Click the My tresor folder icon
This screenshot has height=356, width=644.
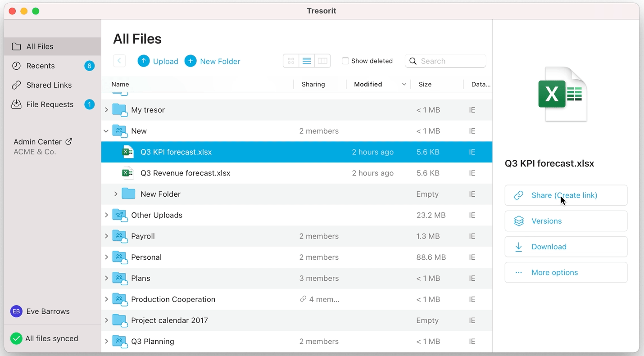120,110
